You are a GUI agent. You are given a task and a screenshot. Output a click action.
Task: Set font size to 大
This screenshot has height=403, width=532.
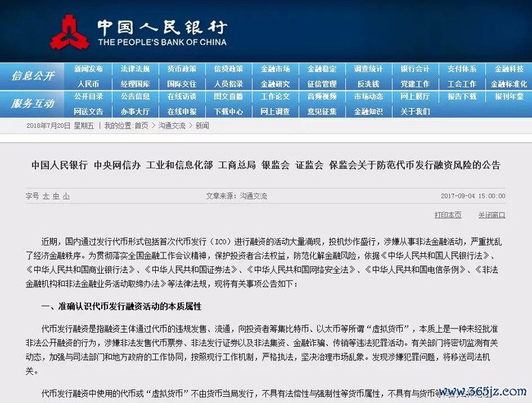tap(46, 196)
